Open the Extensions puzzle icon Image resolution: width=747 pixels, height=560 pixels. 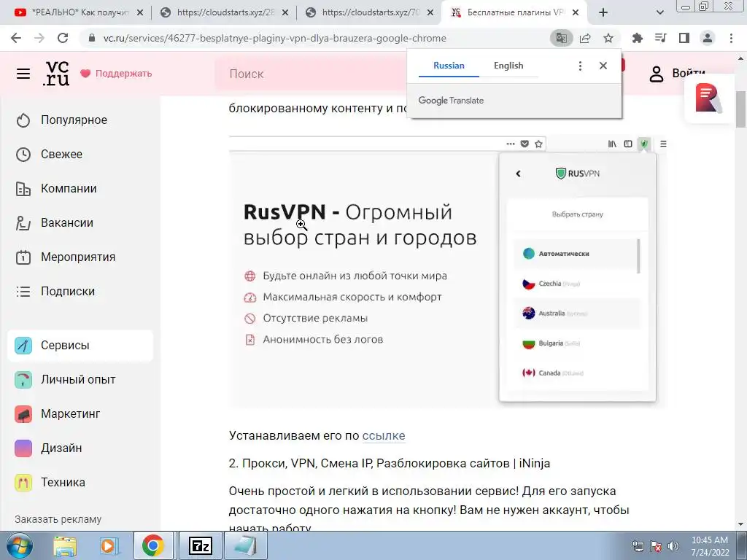[637, 38]
